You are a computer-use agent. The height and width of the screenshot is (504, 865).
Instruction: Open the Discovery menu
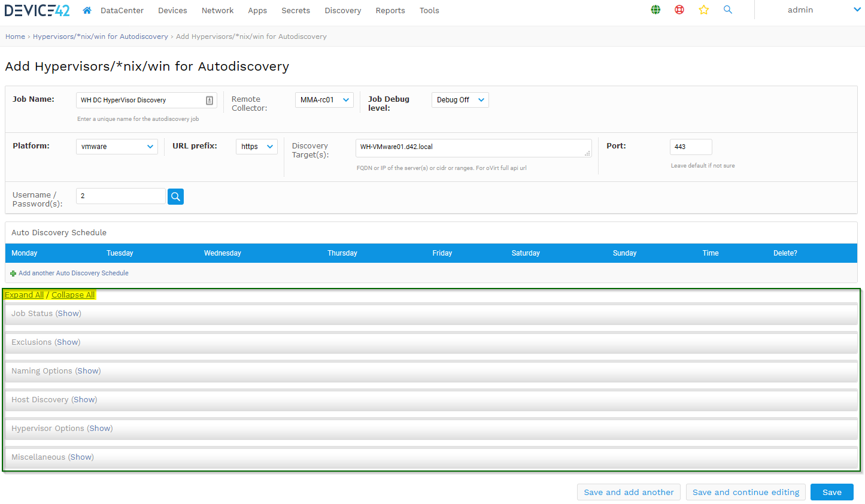click(342, 10)
